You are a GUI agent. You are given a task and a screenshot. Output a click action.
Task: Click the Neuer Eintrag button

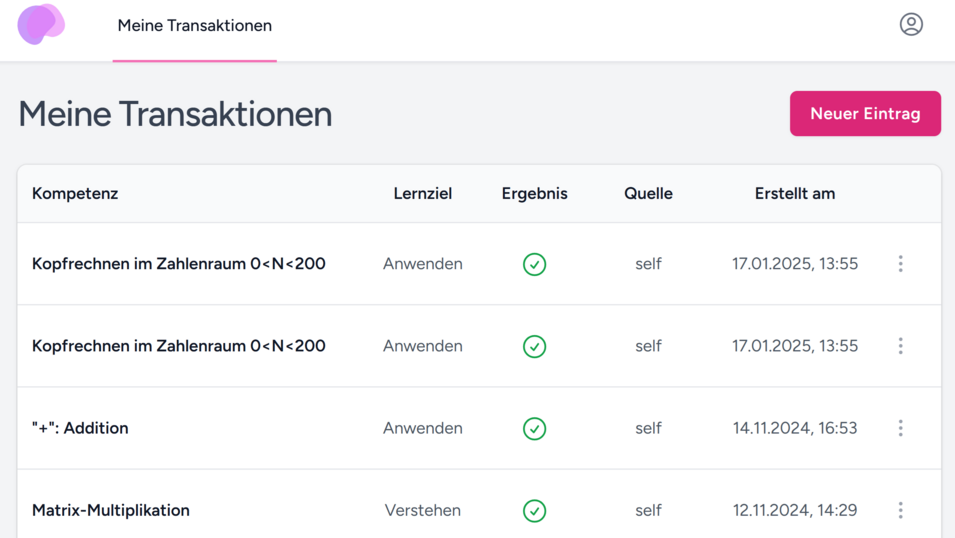click(x=865, y=114)
